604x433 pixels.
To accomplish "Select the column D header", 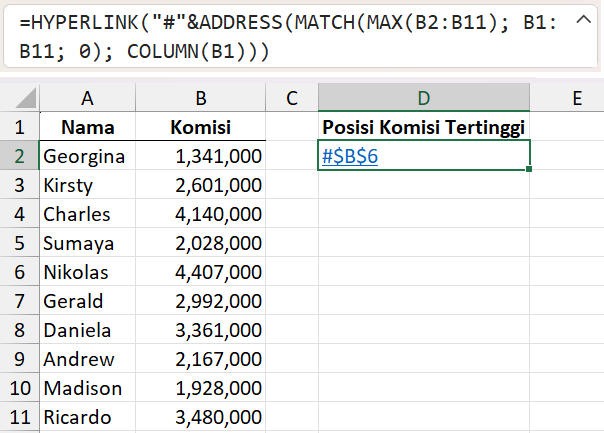I will (x=424, y=98).
